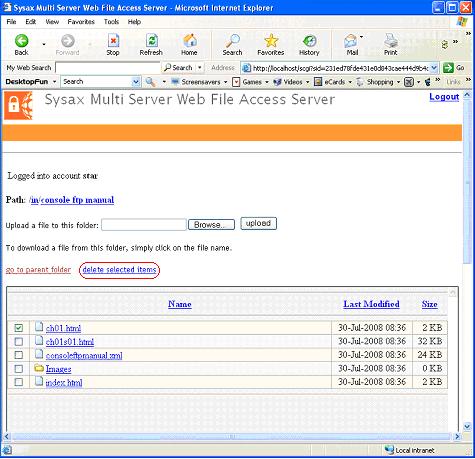Click the horizontal scrollbar right arrow
This screenshot has width=475, height=459.
457,436
